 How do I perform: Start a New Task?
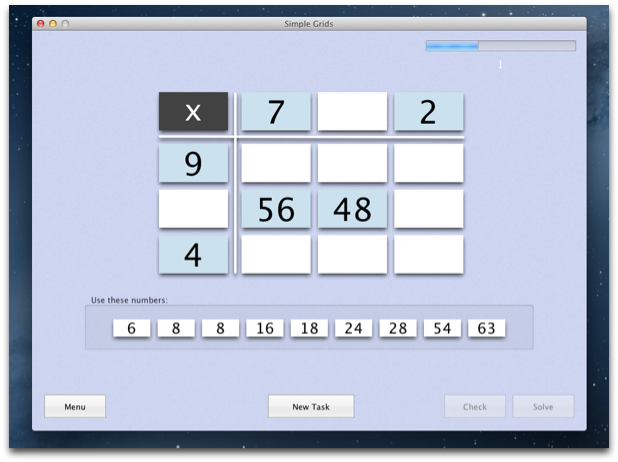[311, 406]
